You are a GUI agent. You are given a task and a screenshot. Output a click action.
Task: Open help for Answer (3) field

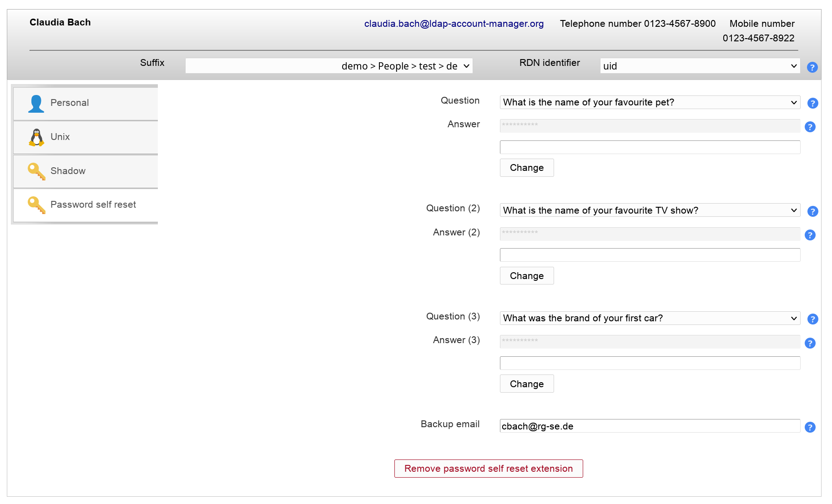click(810, 343)
